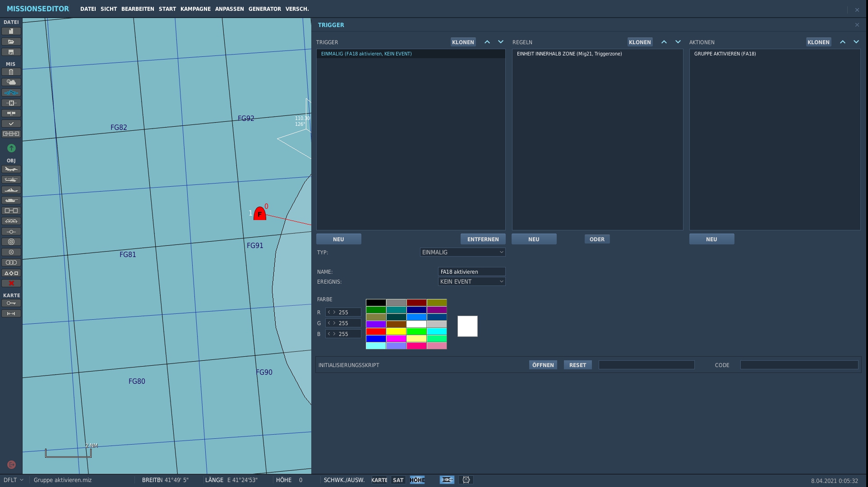Viewport: 868px width, 487px height.
Task: Open the trigger zone circle tool
Action: click(x=11, y=242)
